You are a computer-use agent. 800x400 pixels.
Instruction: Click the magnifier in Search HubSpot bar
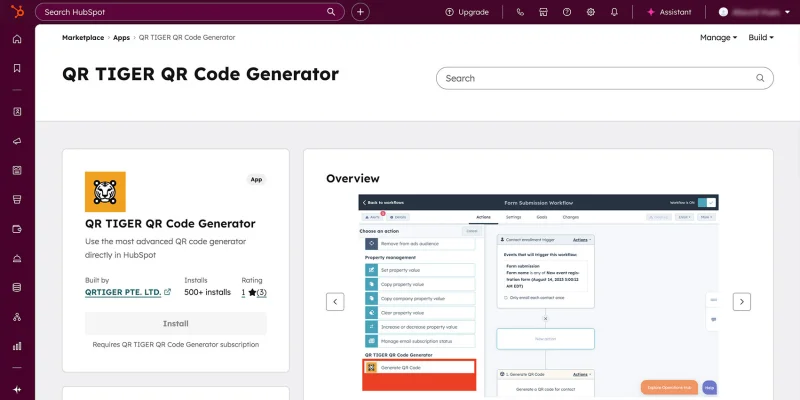331,12
